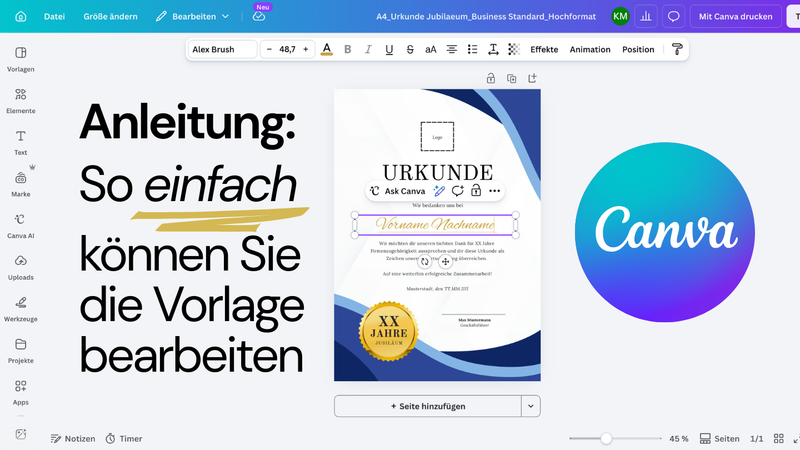Open the comments speech bubble icon
The width and height of the screenshot is (800, 450).
coord(673,16)
